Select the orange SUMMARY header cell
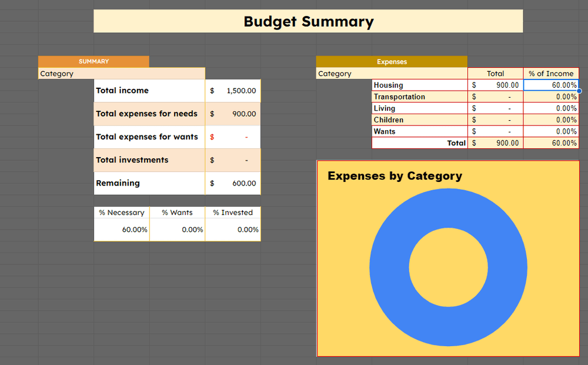 tap(93, 61)
